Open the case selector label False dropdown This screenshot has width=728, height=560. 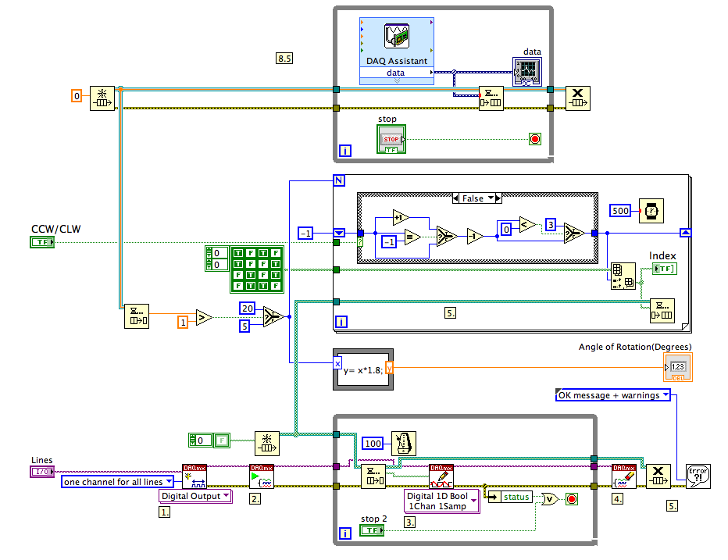pyautogui.click(x=476, y=198)
